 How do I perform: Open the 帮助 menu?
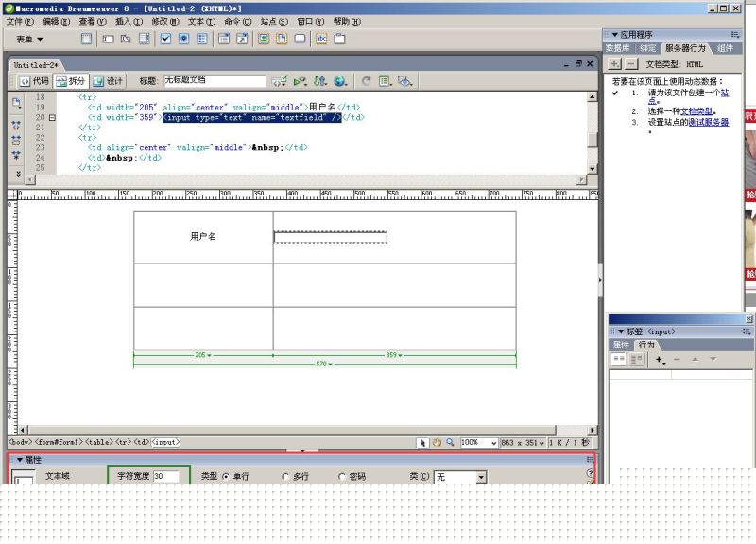pyautogui.click(x=347, y=21)
